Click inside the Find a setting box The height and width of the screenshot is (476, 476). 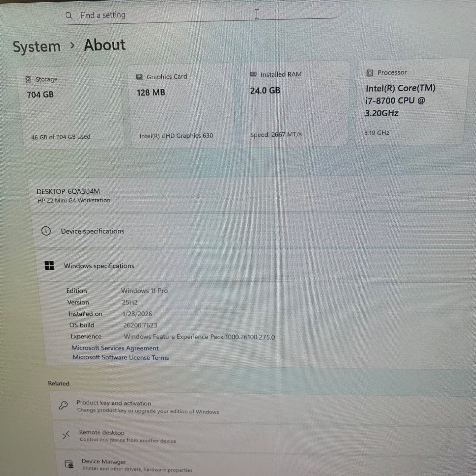pyautogui.click(x=165, y=15)
